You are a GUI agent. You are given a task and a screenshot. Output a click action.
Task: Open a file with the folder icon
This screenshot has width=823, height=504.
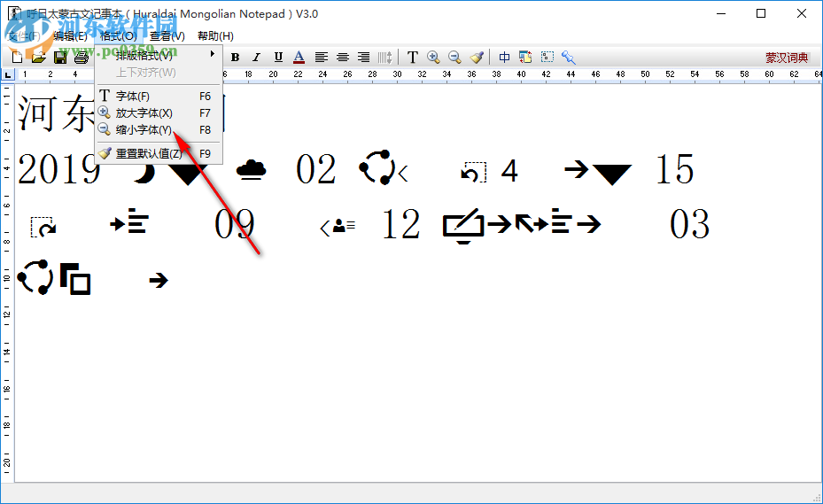click(38, 58)
